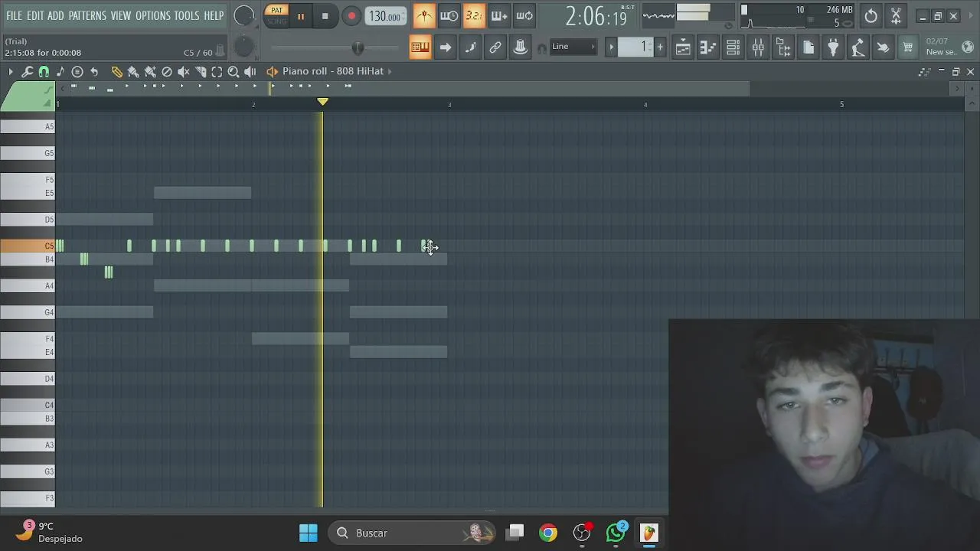The height and width of the screenshot is (551, 980).
Task: Open the ADD menu
Action: (56, 15)
